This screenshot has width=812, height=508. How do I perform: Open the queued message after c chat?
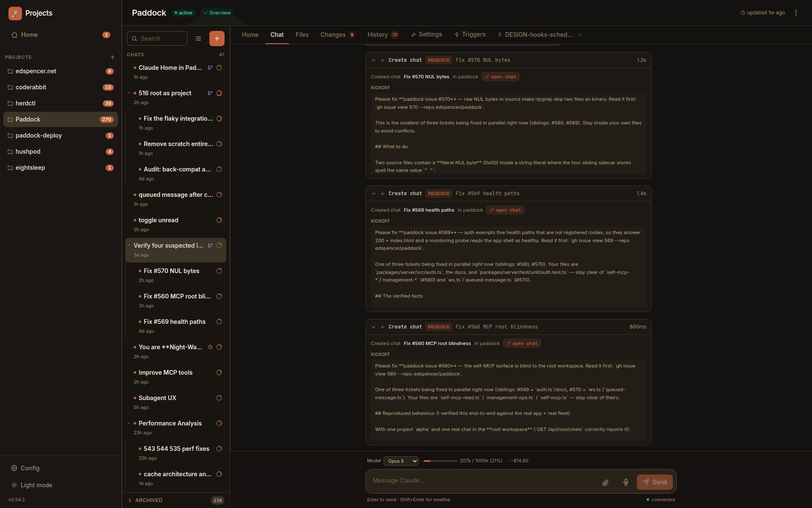pyautogui.click(x=176, y=199)
